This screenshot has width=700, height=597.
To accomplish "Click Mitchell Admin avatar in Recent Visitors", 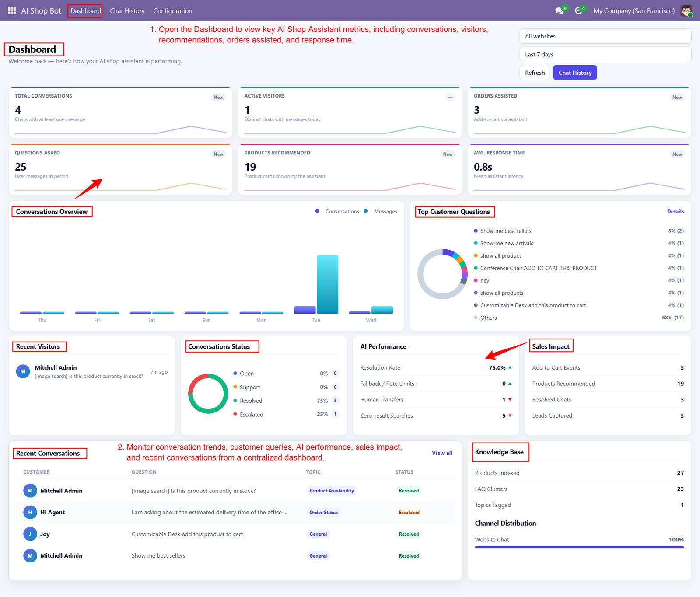I will 23,371.
